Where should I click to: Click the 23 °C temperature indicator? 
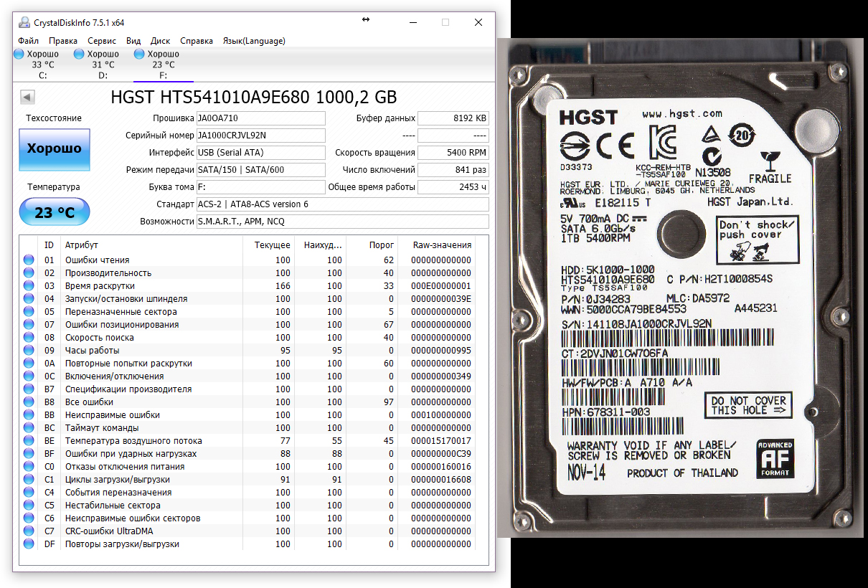coord(55,212)
